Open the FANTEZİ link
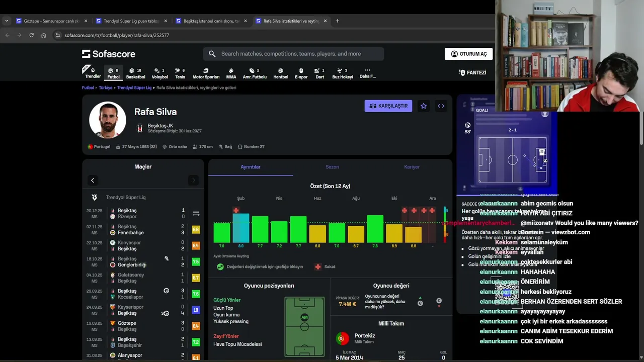The width and height of the screenshot is (644, 362). click(472, 73)
